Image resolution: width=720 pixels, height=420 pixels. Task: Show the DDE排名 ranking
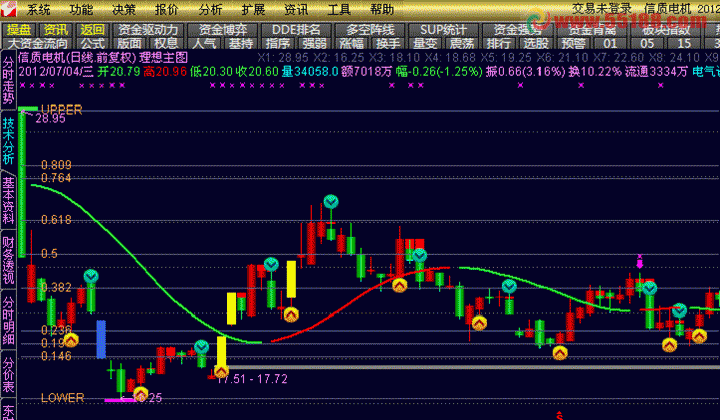coord(296,30)
